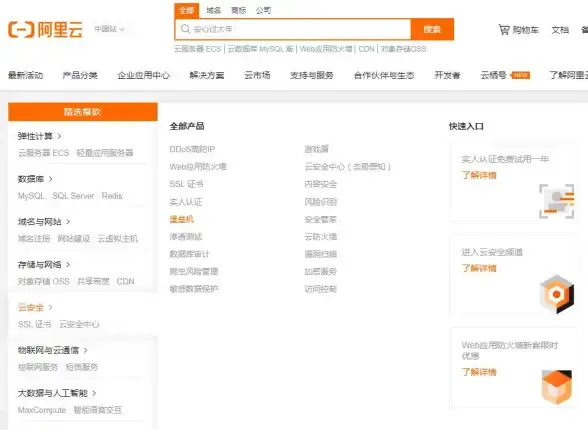This screenshot has width=588, height=430.
Task: Open 渗透测试 product link
Action: coord(186,237)
